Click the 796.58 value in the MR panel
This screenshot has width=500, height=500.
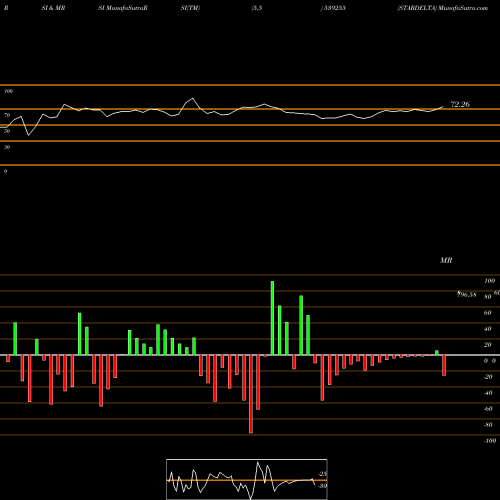click(x=467, y=294)
